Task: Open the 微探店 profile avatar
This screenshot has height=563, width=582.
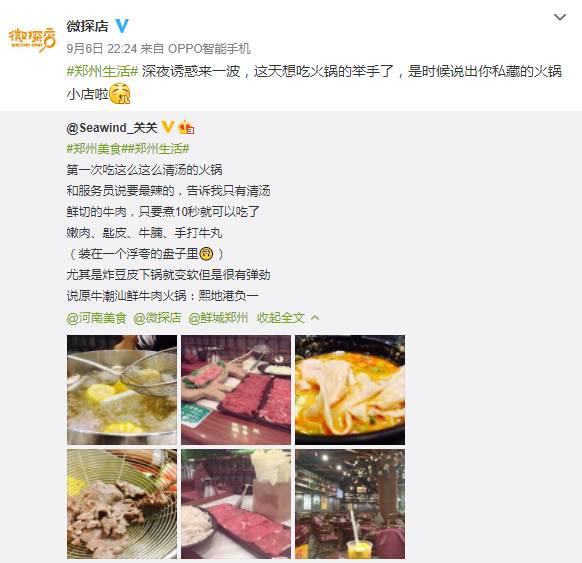Action: (x=32, y=39)
